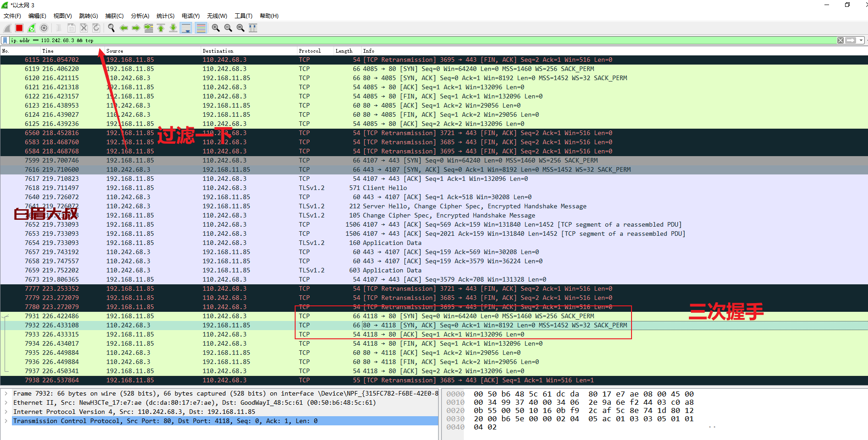
Task: Open the 文件(F) menu
Action: [12, 16]
